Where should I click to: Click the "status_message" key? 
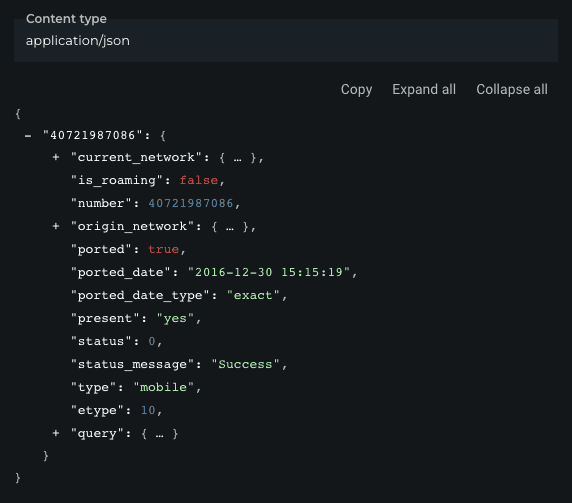click(x=132, y=364)
